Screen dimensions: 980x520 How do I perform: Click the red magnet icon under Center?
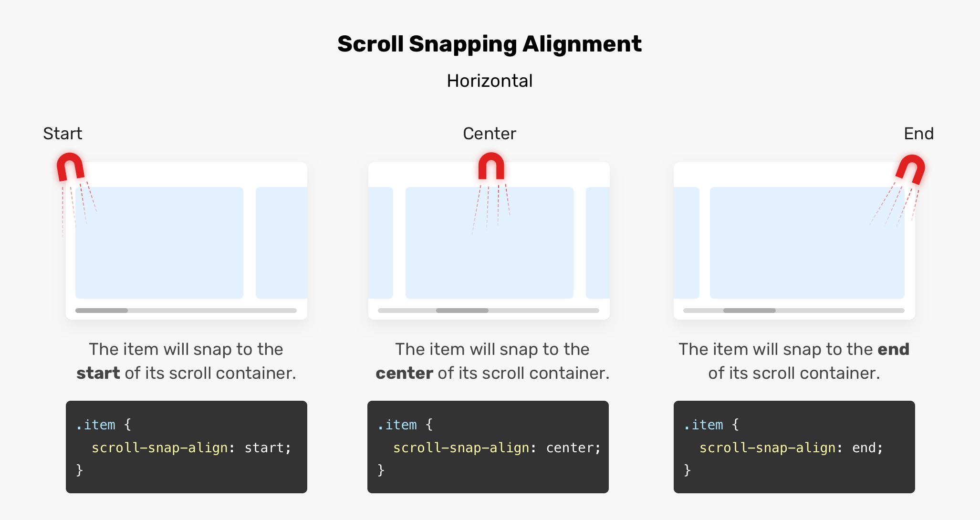[x=491, y=166]
